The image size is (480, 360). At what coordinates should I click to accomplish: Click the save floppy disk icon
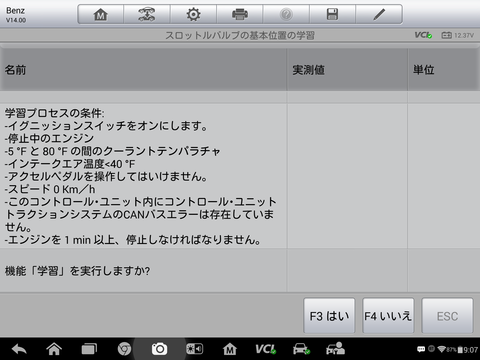pyautogui.click(x=332, y=14)
